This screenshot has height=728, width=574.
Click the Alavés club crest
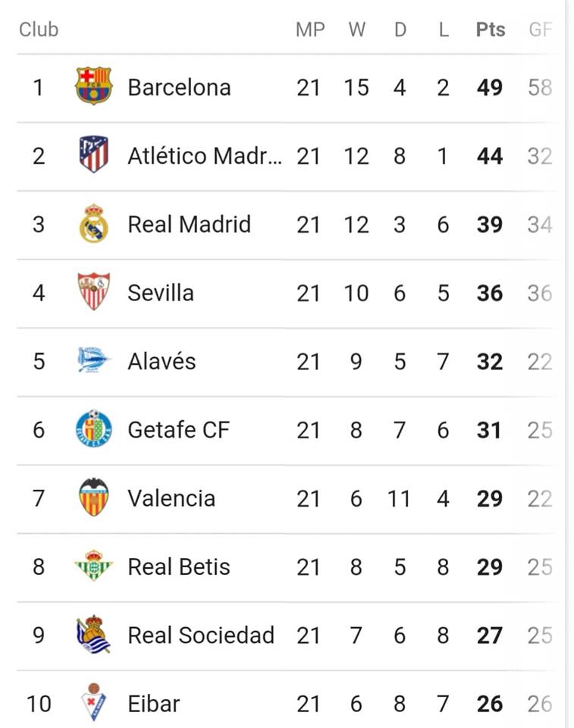94,360
